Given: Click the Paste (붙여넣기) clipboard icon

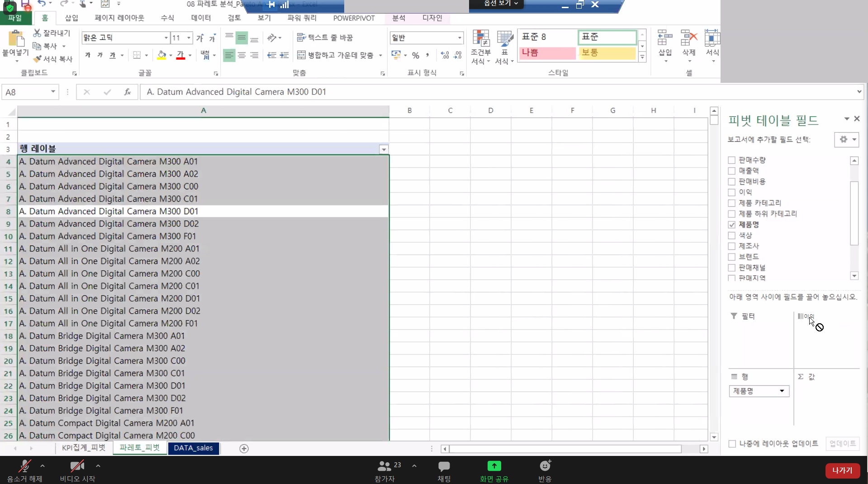Looking at the screenshot, I should point(16,40).
